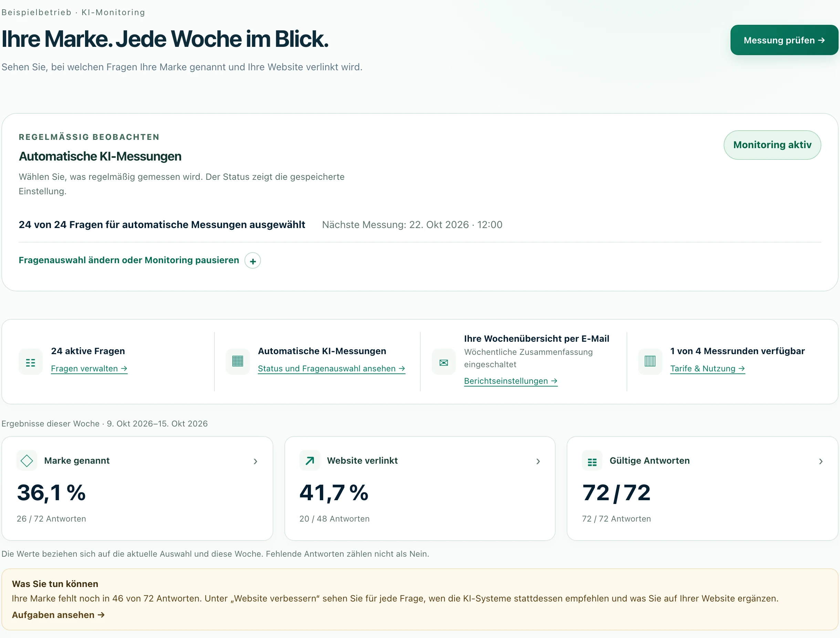Open Status und Fragenauswahl ansehen link
Viewport: 840px width, 638px height.
click(331, 369)
